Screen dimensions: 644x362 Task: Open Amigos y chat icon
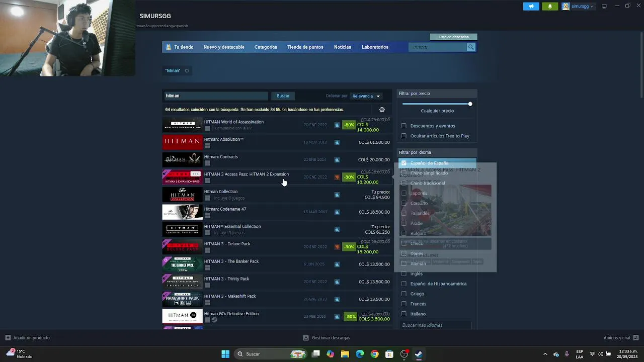(636, 338)
